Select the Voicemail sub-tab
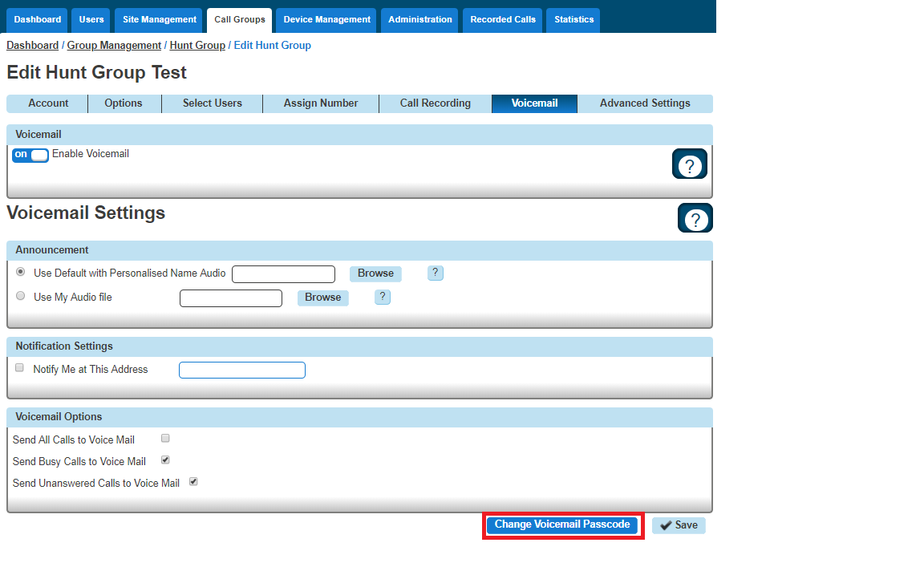This screenshot has width=924, height=567. [x=534, y=103]
